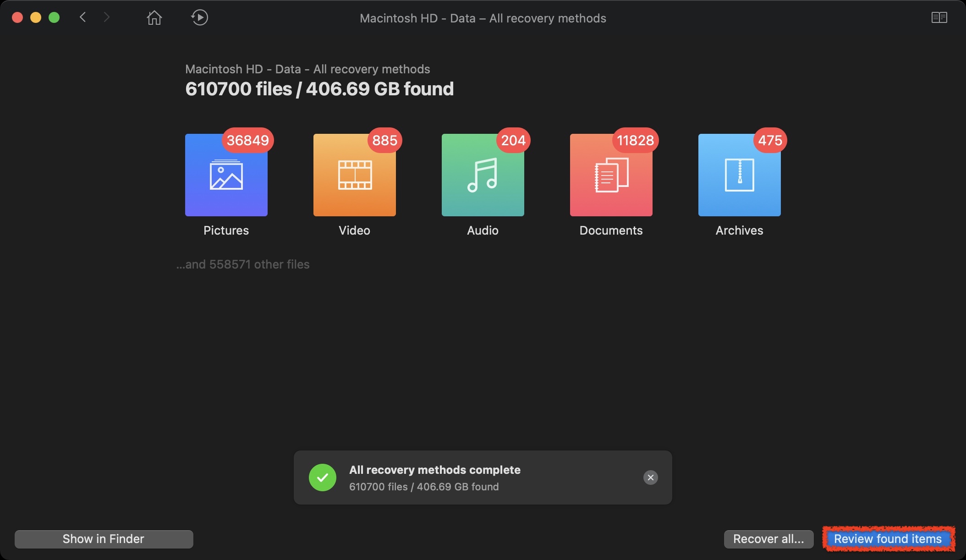Click the 885 badge on Video
The width and height of the screenshot is (966, 560).
click(x=384, y=140)
